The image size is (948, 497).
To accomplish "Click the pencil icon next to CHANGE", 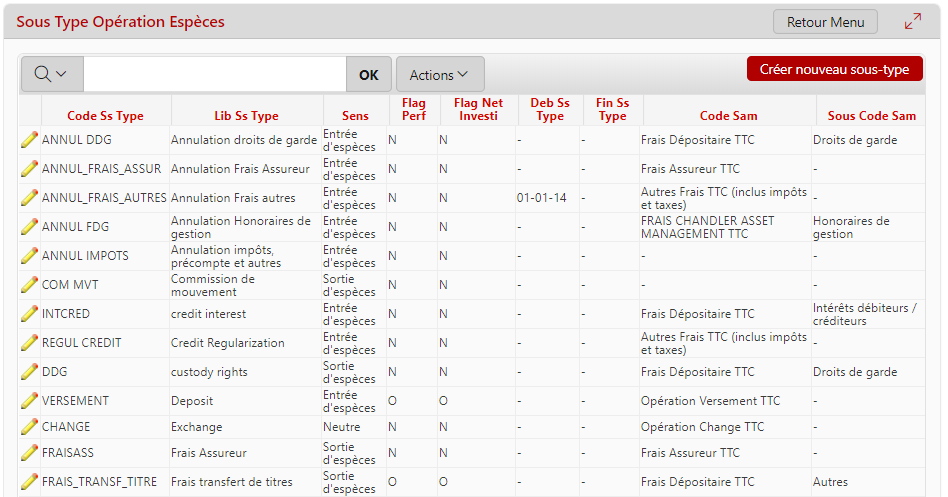I will tap(29, 427).
